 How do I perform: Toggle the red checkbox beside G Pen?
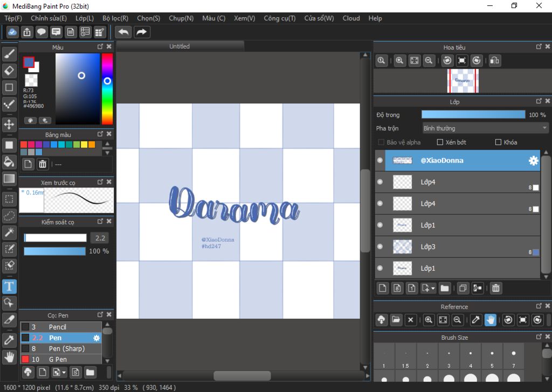tap(25, 359)
